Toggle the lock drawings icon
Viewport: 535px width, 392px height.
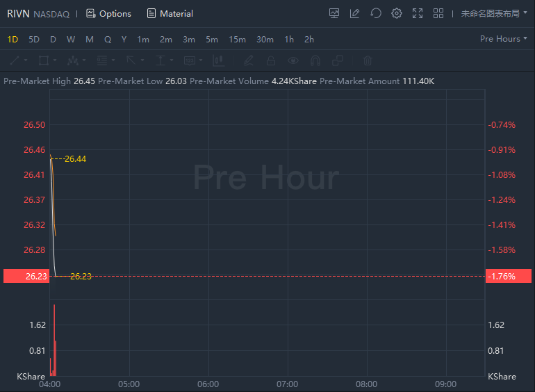tap(271, 60)
